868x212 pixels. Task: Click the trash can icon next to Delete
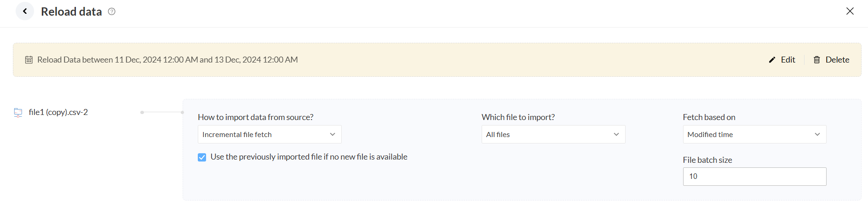point(816,60)
